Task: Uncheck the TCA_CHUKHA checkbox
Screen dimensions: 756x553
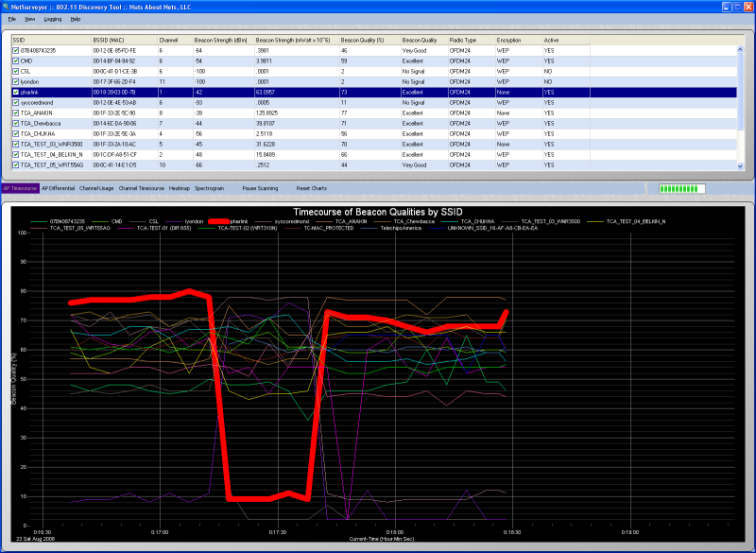Action: (16, 134)
